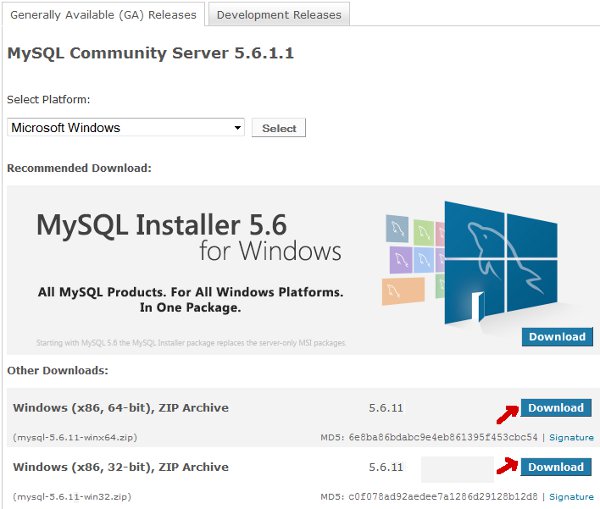Download the Windows 64-bit ZIP Archive

click(556, 408)
